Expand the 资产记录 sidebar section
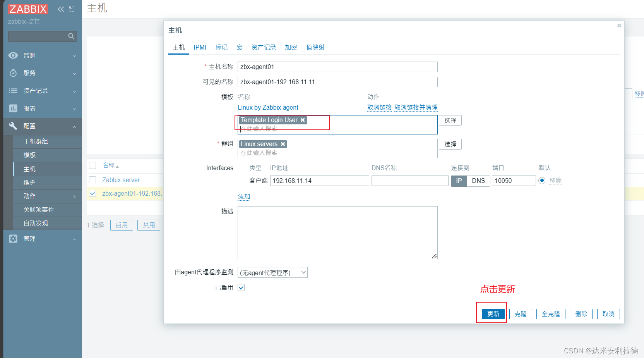 coord(43,91)
